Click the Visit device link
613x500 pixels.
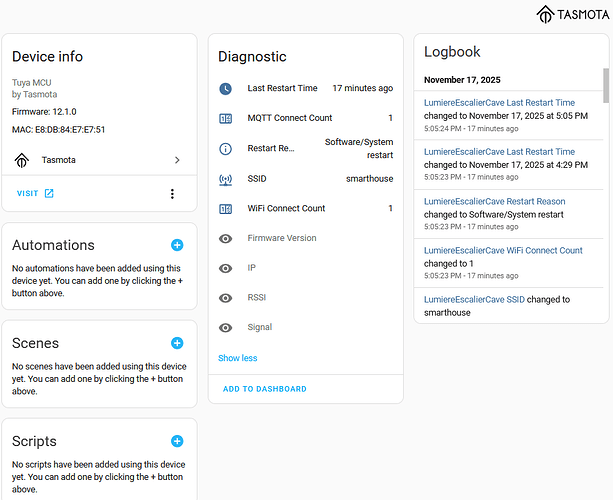coord(35,194)
